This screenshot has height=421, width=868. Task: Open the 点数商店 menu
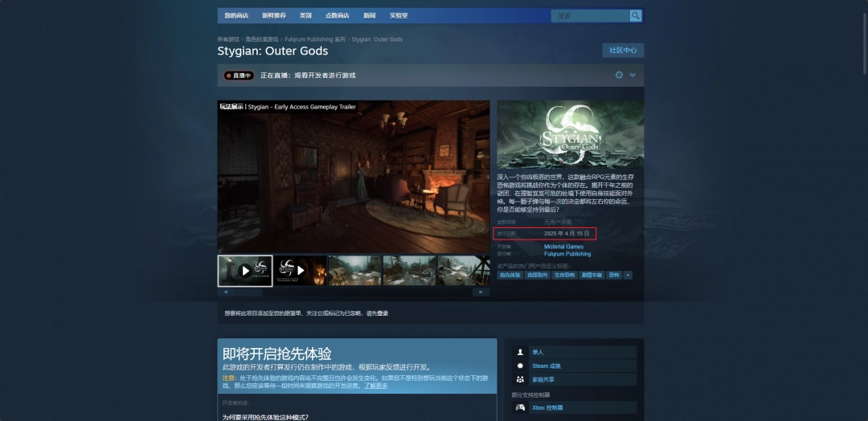click(337, 15)
